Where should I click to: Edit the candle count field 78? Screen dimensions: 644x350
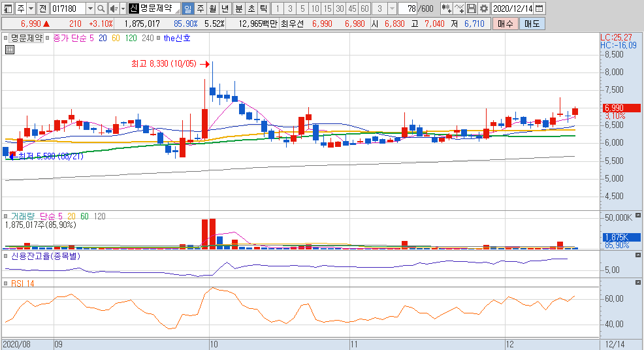pyautogui.click(x=408, y=8)
